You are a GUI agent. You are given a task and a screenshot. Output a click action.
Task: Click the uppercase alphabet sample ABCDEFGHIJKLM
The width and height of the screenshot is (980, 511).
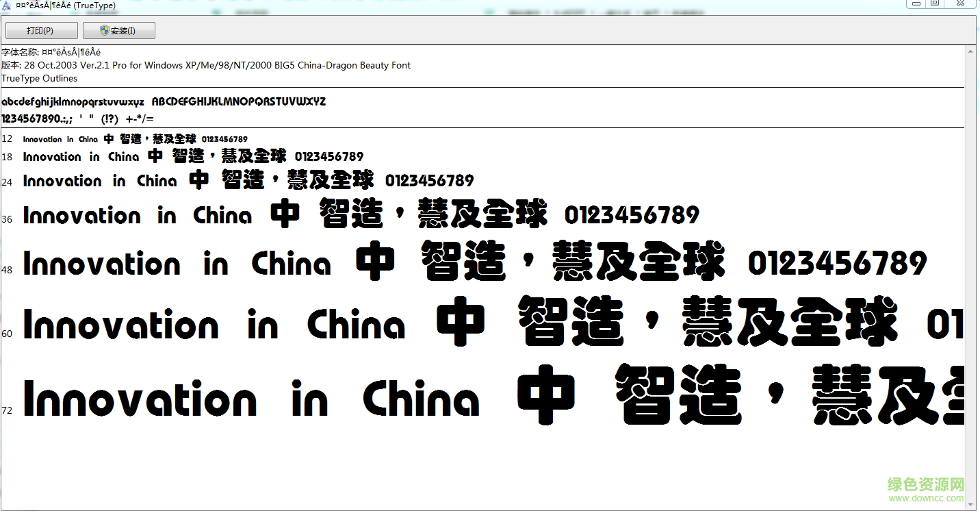point(238,102)
